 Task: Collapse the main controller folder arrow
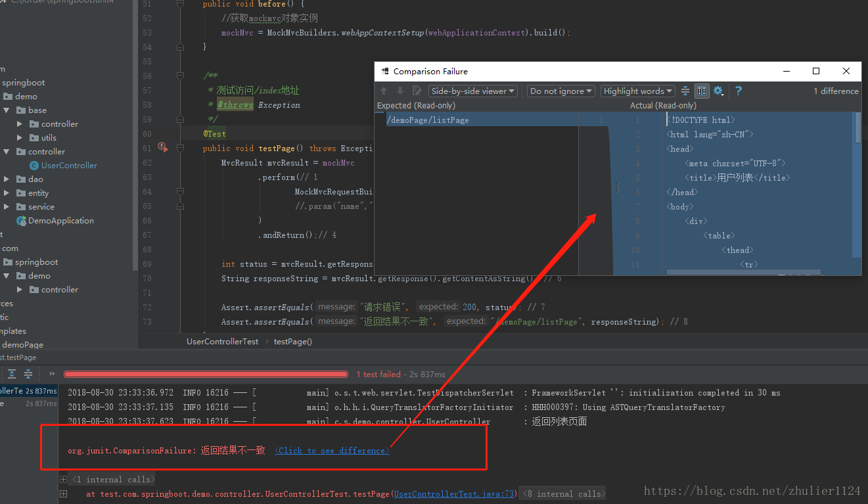pos(7,152)
